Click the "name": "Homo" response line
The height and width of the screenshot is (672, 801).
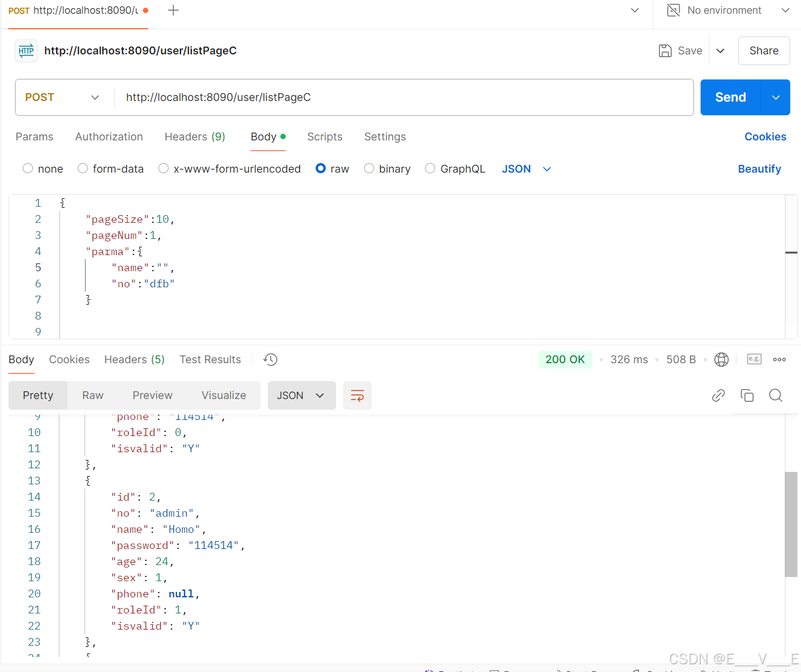click(158, 529)
